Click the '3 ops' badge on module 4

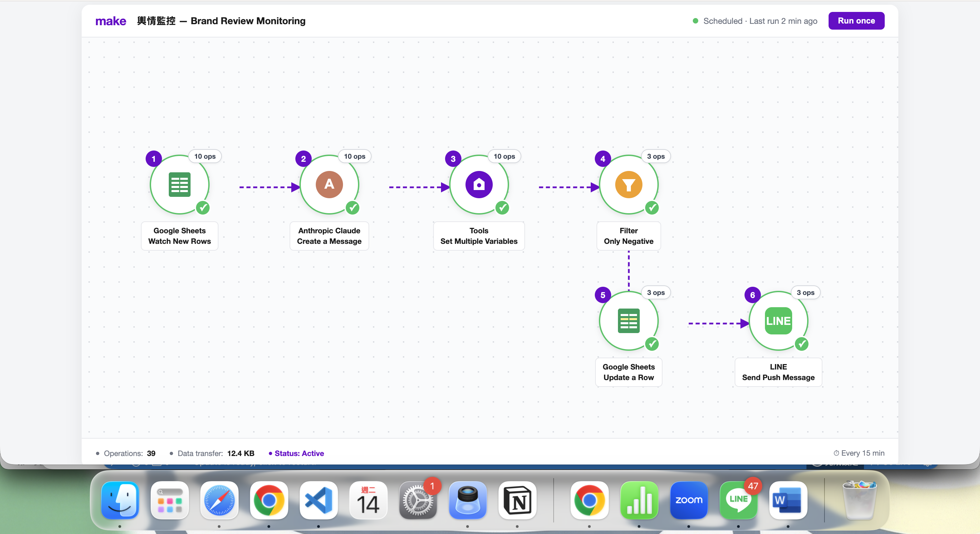[x=656, y=156]
